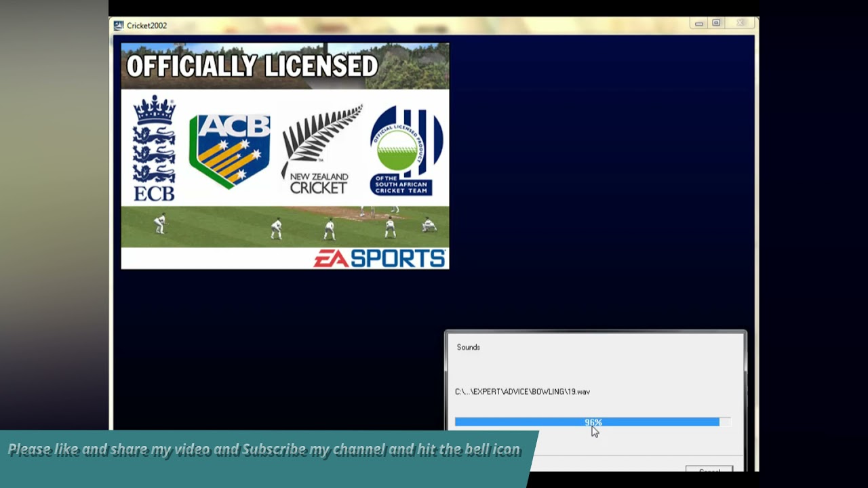Click the Officially Licensed banner heading
868x488 pixels.
tap(252, 66)
